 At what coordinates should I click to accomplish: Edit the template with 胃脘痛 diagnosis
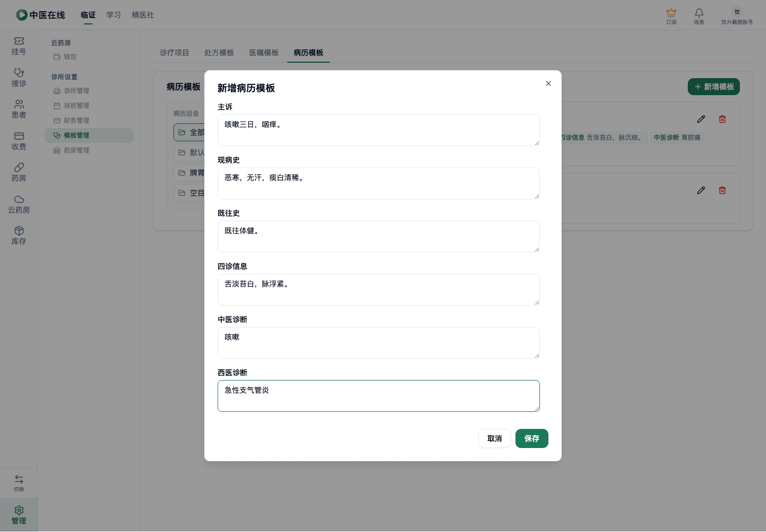[x=701, y=119]
